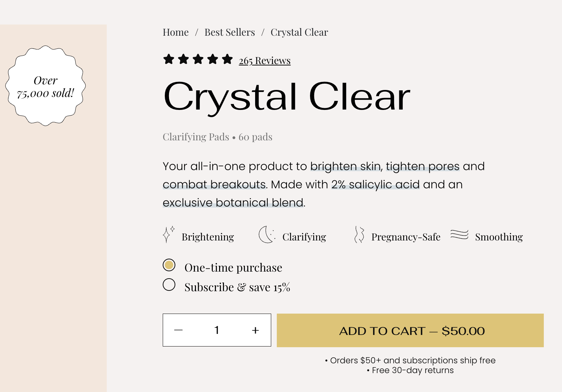Click the Pregnancy-Safe silhouette icon
This screenshot has height=392, width=562.
pos(359,234)
